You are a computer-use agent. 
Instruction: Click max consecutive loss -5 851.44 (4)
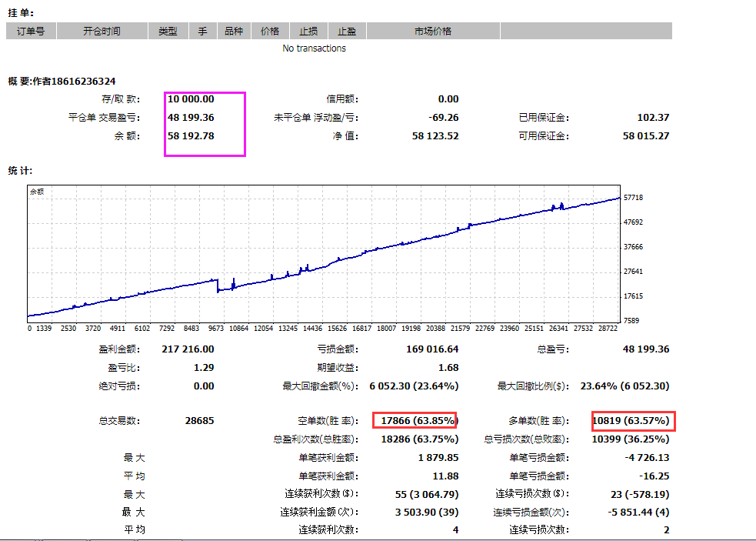(639, 512)
